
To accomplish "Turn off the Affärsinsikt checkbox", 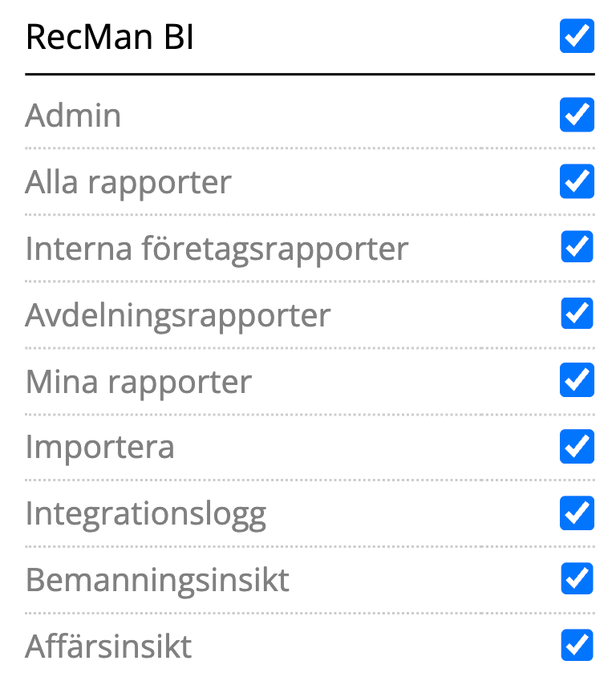I will pyautogui.click(x=577, y=645).
